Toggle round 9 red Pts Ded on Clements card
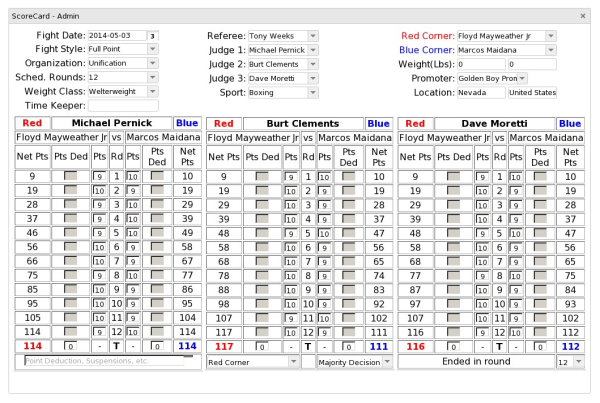This screenshot has height=403, width=600. (262, 290)
